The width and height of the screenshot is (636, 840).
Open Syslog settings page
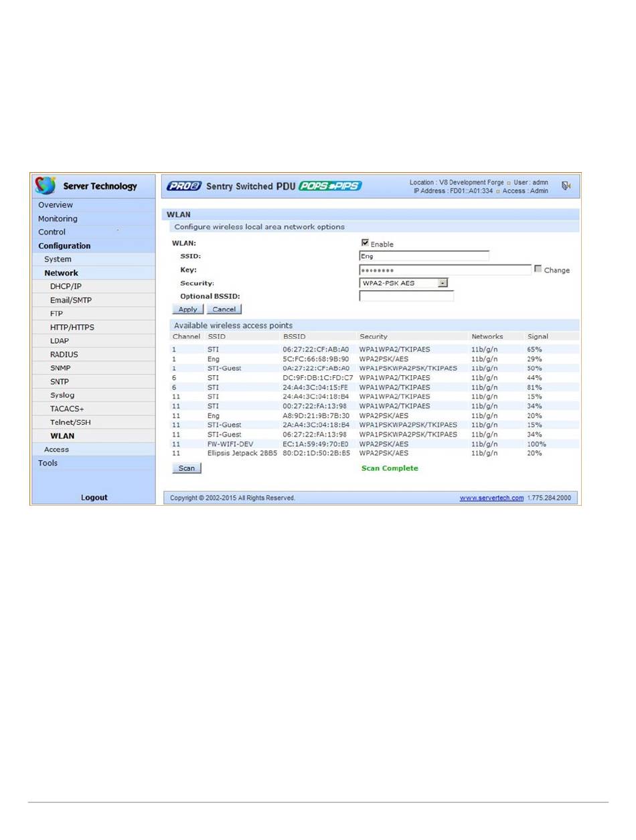(x=93, y=395)
